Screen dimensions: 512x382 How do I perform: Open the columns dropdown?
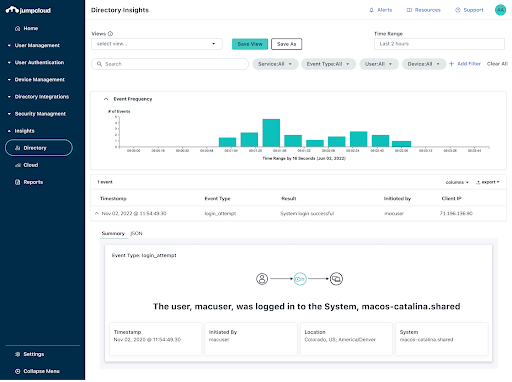pos(457,182)
